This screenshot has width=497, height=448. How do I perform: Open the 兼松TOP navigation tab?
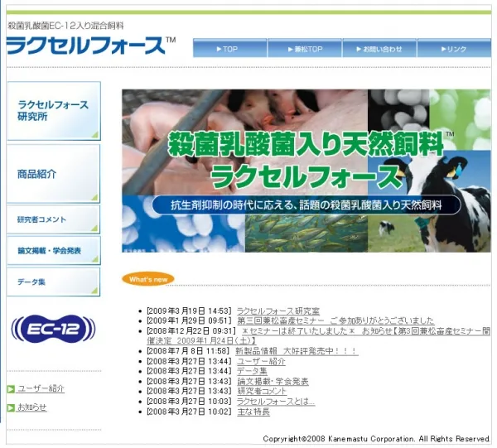point(305,48)
